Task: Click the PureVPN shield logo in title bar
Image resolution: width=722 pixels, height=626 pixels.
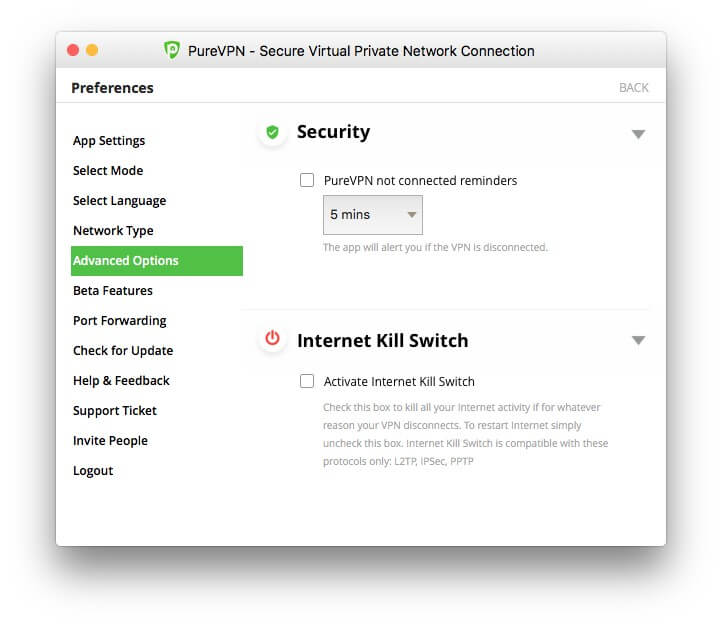Action: 172,50
